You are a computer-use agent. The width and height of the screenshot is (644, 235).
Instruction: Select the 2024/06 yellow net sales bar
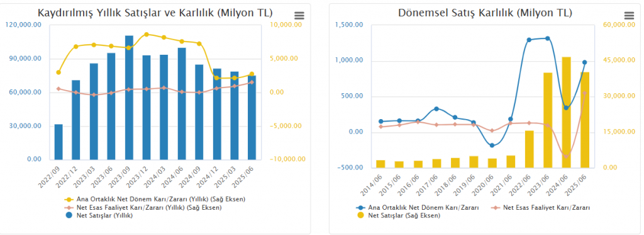[x=567, y=112]
